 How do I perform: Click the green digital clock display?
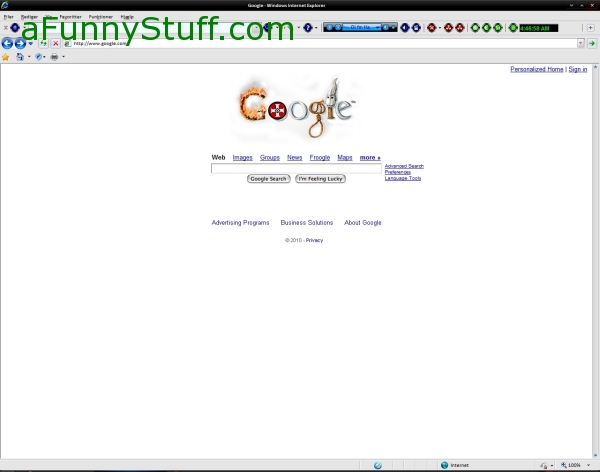(x=539, y=28)
